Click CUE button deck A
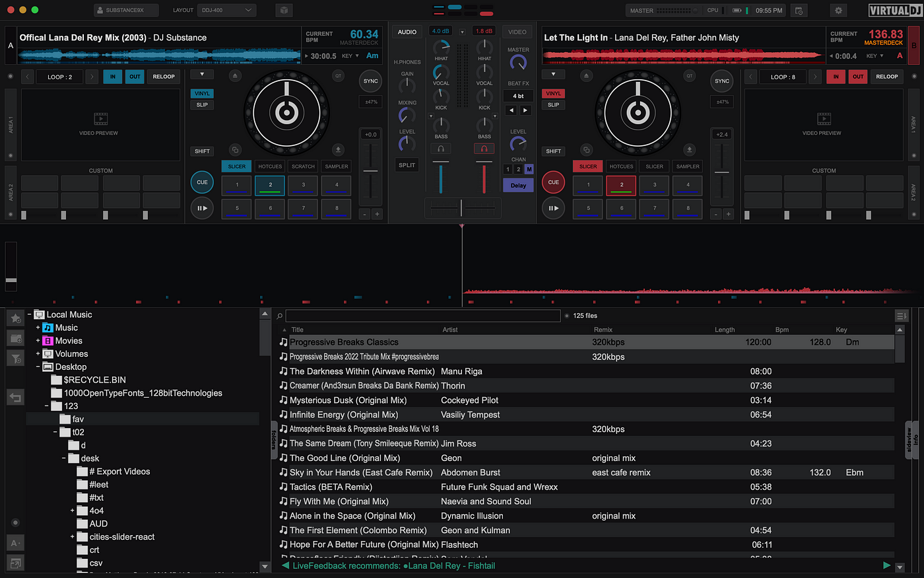The height and width of the screenshot is (578, 924). (202, 182)
